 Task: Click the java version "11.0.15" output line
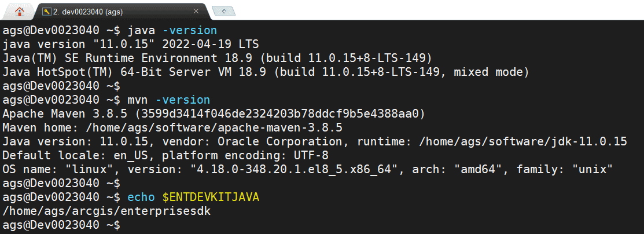(x=130, y=44)
